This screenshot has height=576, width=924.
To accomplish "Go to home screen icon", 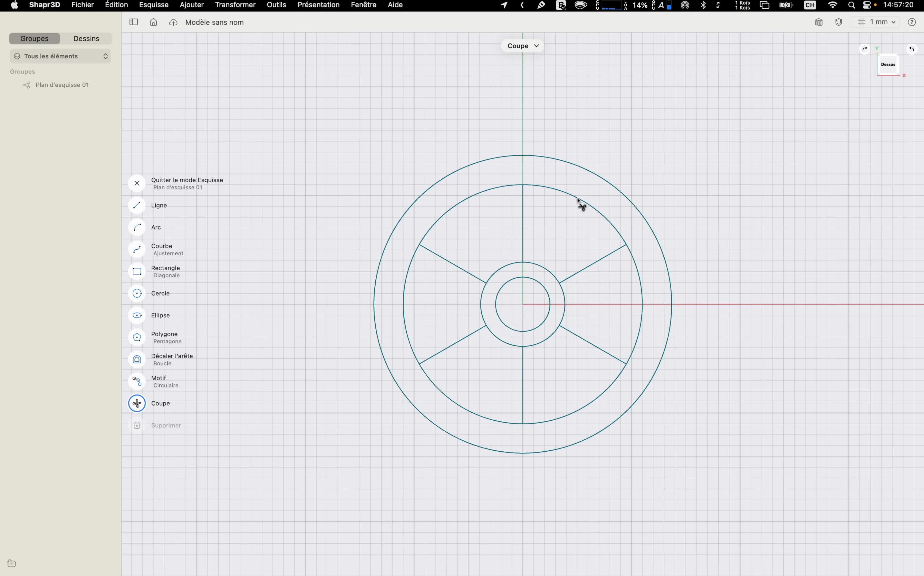I will tap(153, 22).
